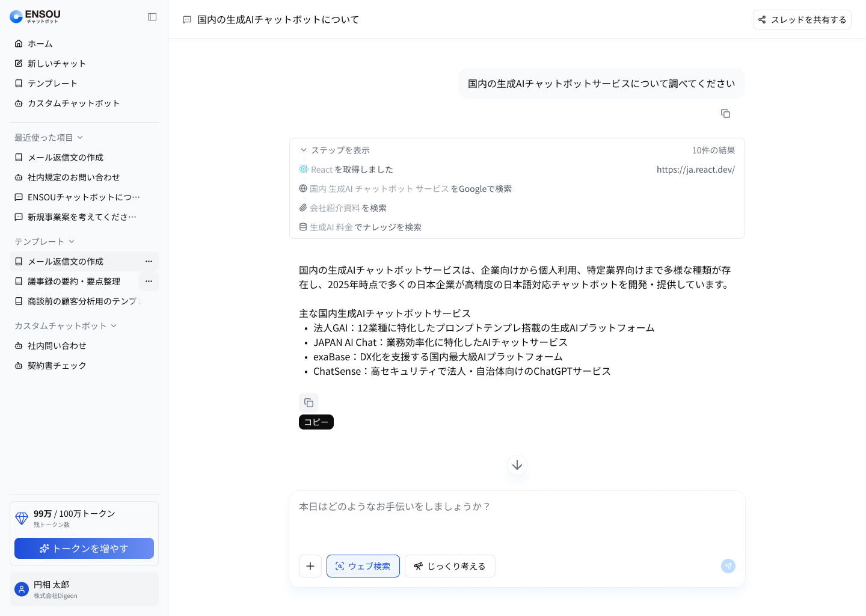866x616 pixels.
Task: Copy the AI response text
Action: coord(309,402)
